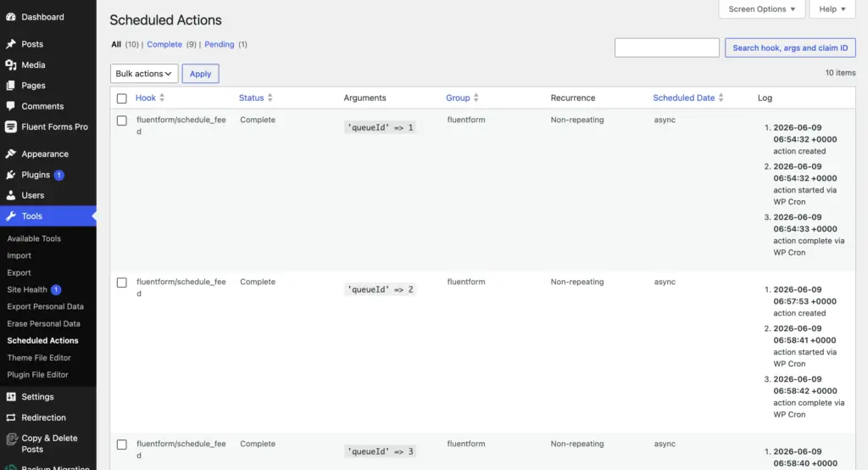Click the Fluent Forms Pro icon
The width and height of the screenshot is (868, 470).
point(10,126)
